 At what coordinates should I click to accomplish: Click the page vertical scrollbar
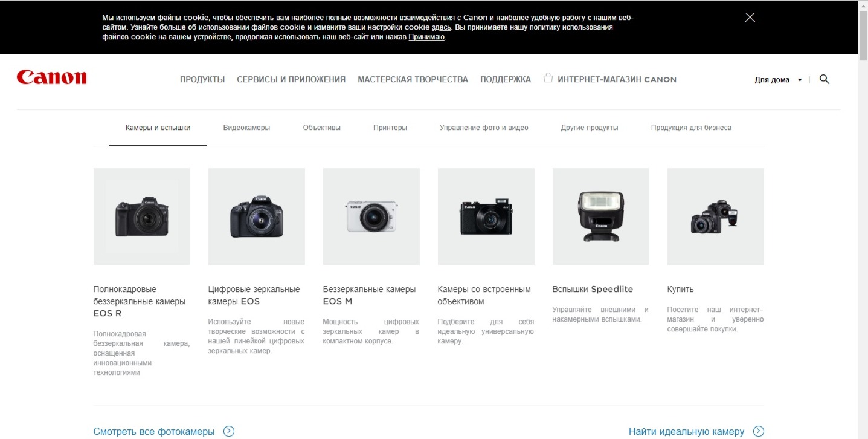[x=863, y=219]
